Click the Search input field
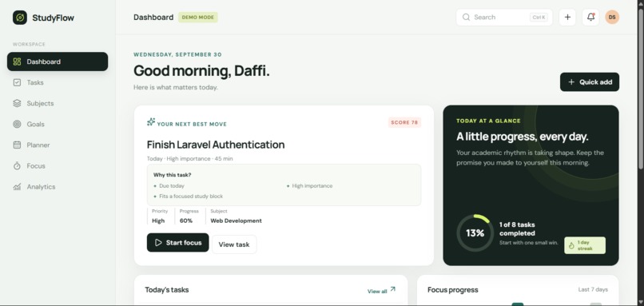This screenshot has width=644, height=306. pos(504,18)
